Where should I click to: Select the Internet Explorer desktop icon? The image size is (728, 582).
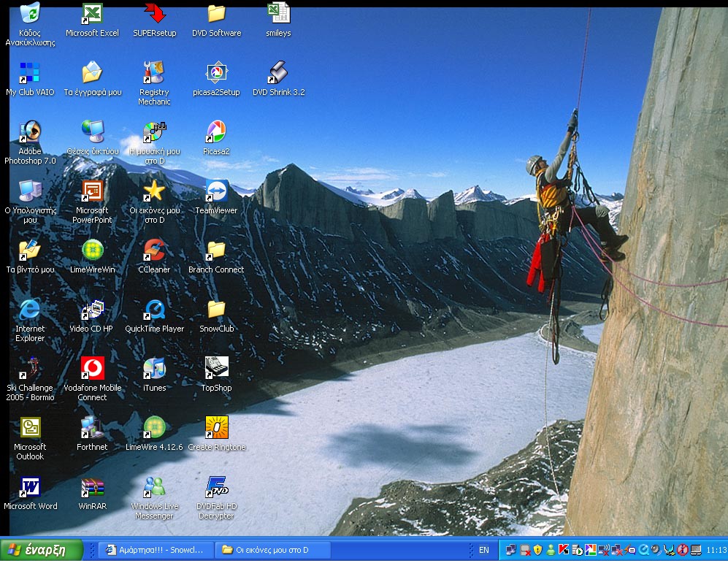pyautogui.click(x=30, y=309)
